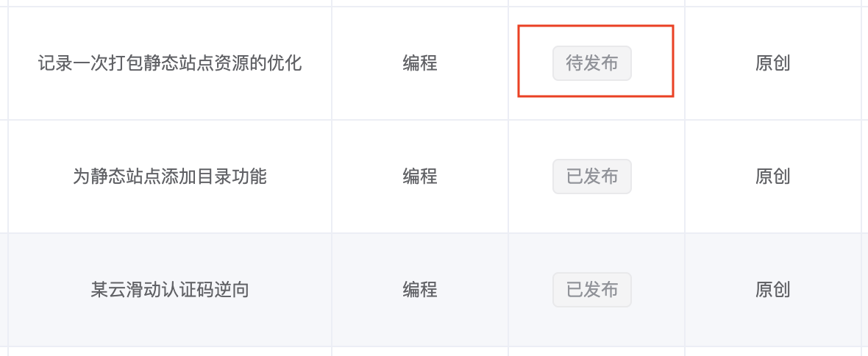
Task: Click 原创 for 某云滑动认证码逆向
Action: pos(773,290)
